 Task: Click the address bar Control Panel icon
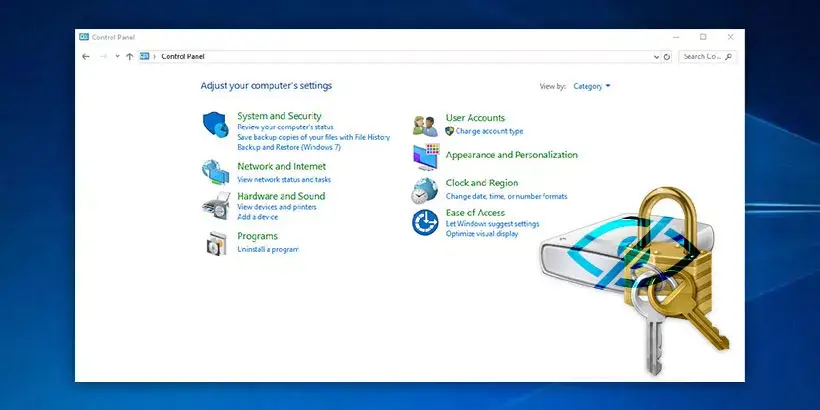[x=144, y=56]
